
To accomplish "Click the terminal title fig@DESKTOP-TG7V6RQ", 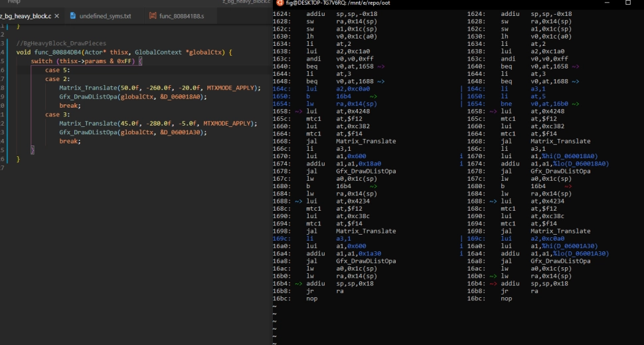I will click(338, 3).
